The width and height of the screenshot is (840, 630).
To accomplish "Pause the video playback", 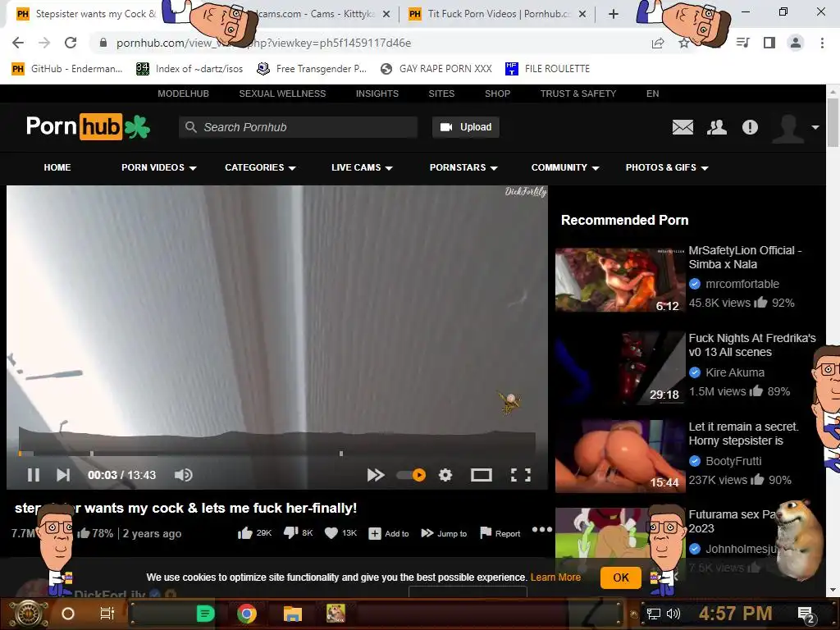I will coord(33,475).
